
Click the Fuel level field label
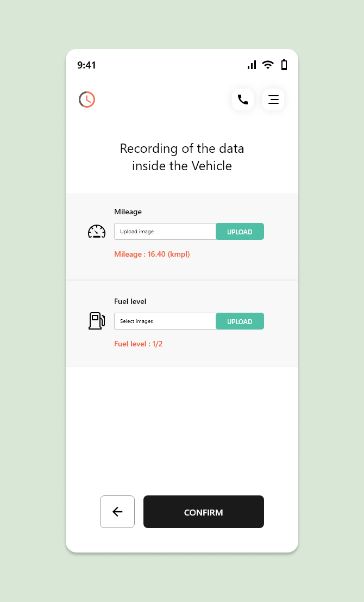coord(130,301)
